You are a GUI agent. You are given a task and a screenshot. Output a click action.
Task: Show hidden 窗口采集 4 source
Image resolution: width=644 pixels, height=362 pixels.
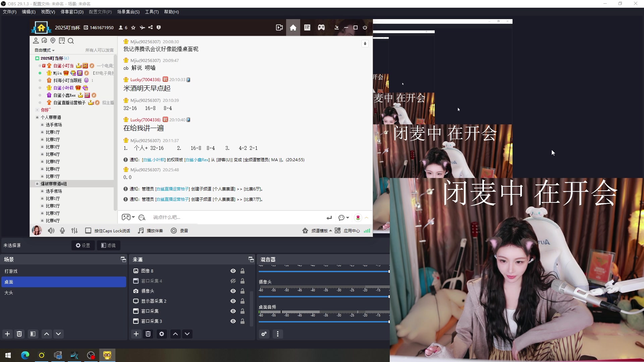click(x=233, y=281)
